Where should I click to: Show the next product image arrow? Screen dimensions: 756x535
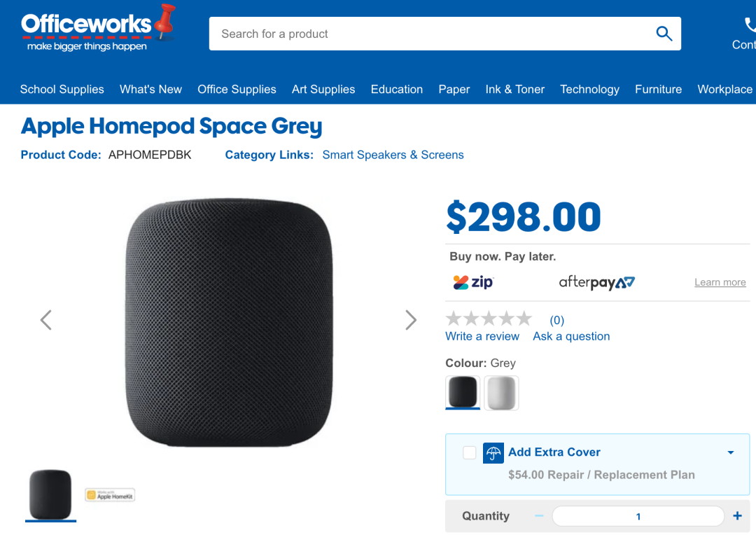pos(411,320)
